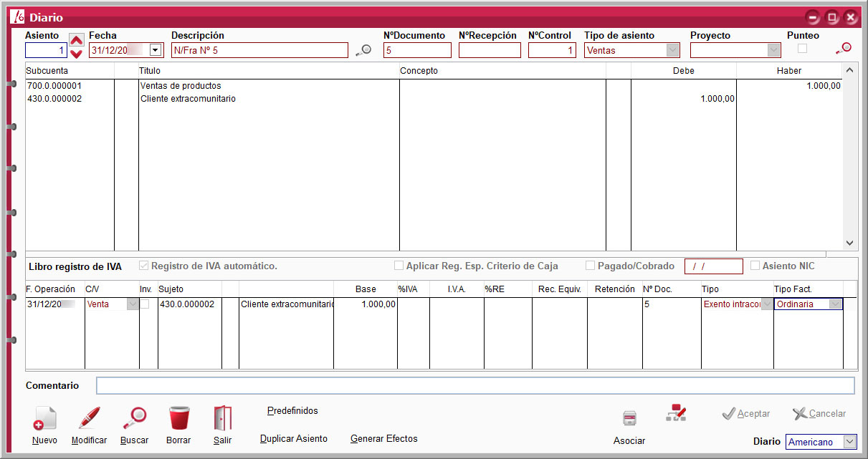Click the Asiento number field
The width and height of the screenshot is (868, 459).
(x=46, y=50)
